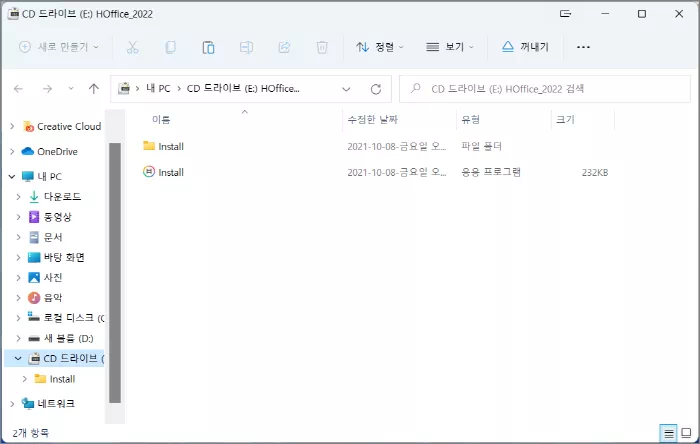Click the Install application's round icon

[x=149, y=171]
